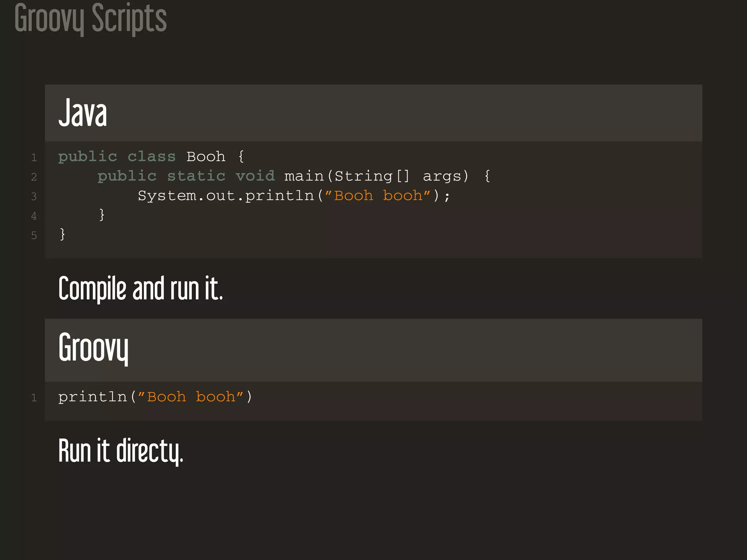Image resolution: width=747 pixels, height=560 pixels.
Task: Click the 'Compile and run it.' text
Action: click(140, 289)
